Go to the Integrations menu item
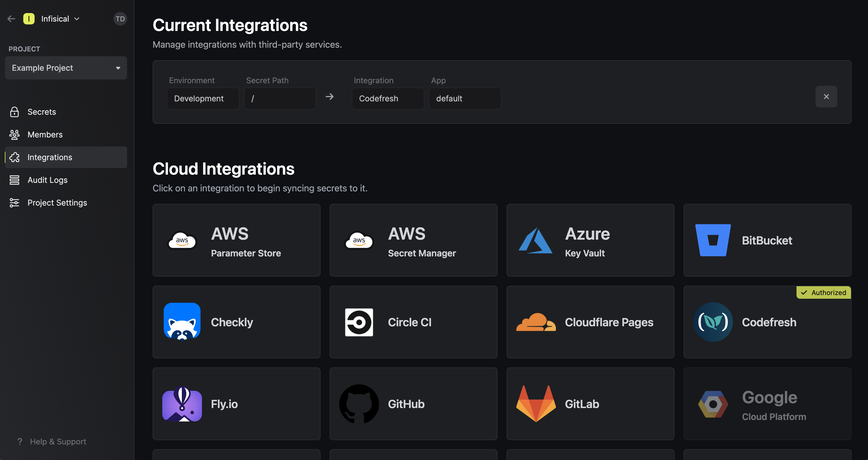Screen dimensions: 868x460 (x=50, y=158)
